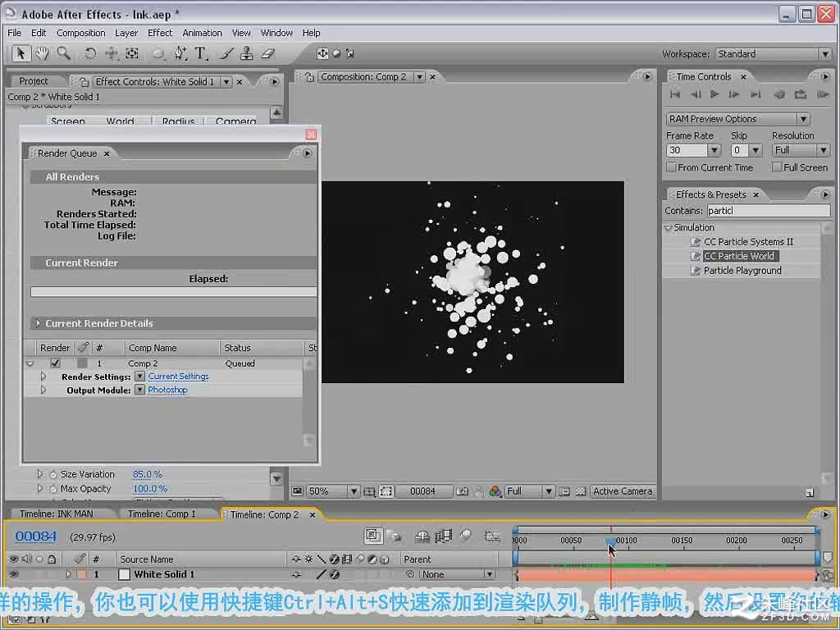
Task: Switch to Timeline: Comp 1 tab
Action: tap(162, 514)
